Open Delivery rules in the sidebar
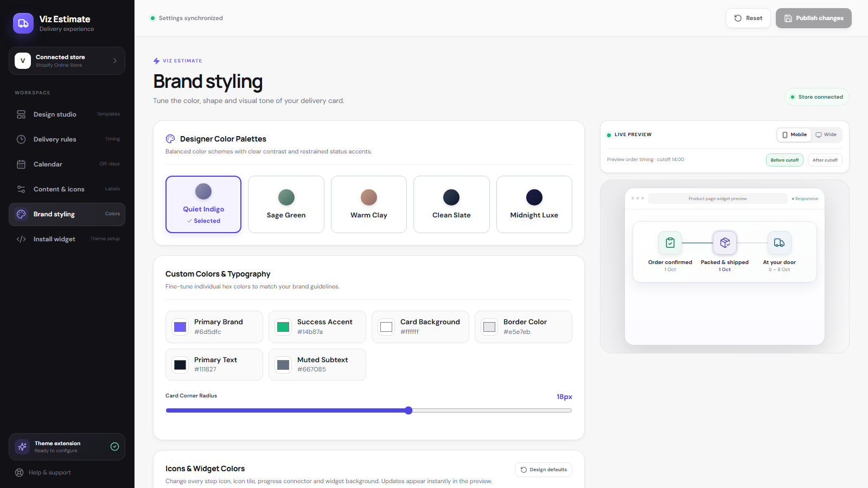 coord(67,139)
